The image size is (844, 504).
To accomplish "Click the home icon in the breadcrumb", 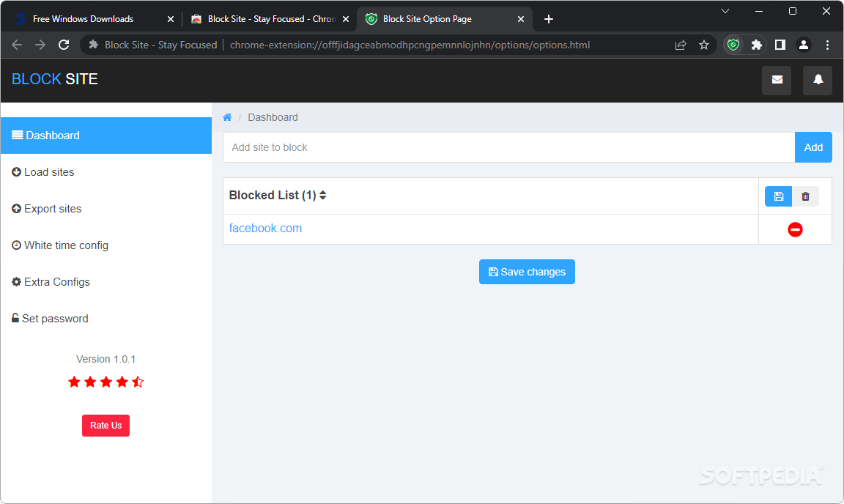I will (227, 116).
